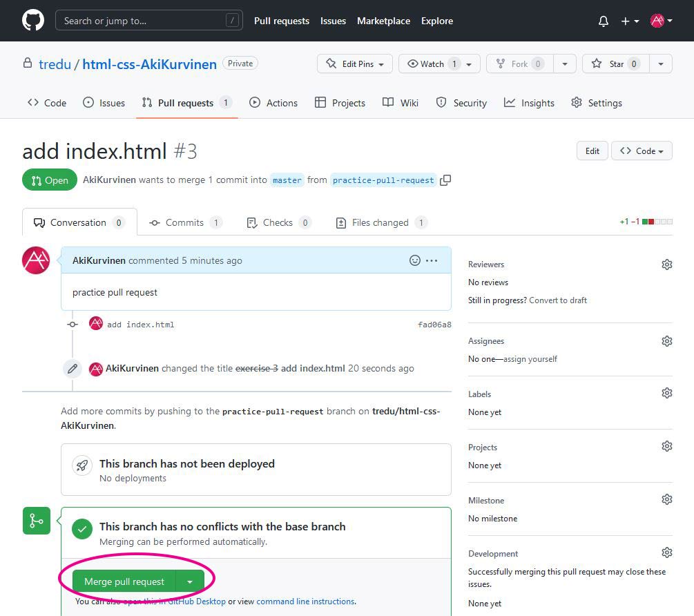Open the Development gear settings
This screenshot has height=616, width=694.
666,552
